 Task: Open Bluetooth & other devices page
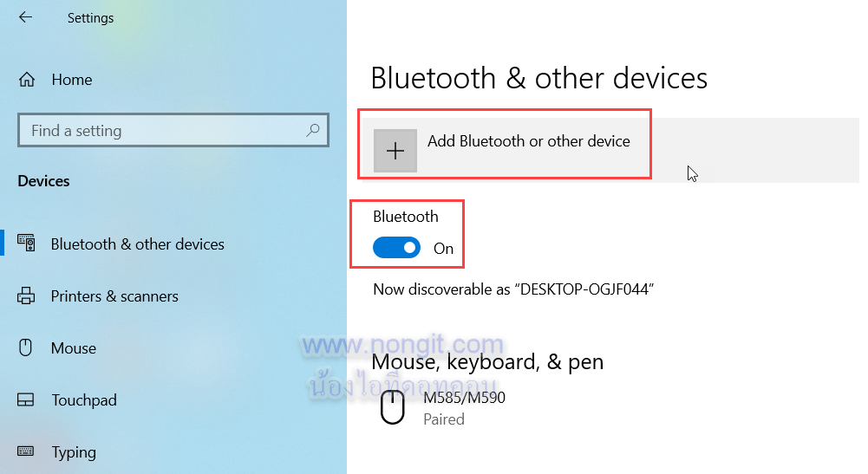click(137, 243)
